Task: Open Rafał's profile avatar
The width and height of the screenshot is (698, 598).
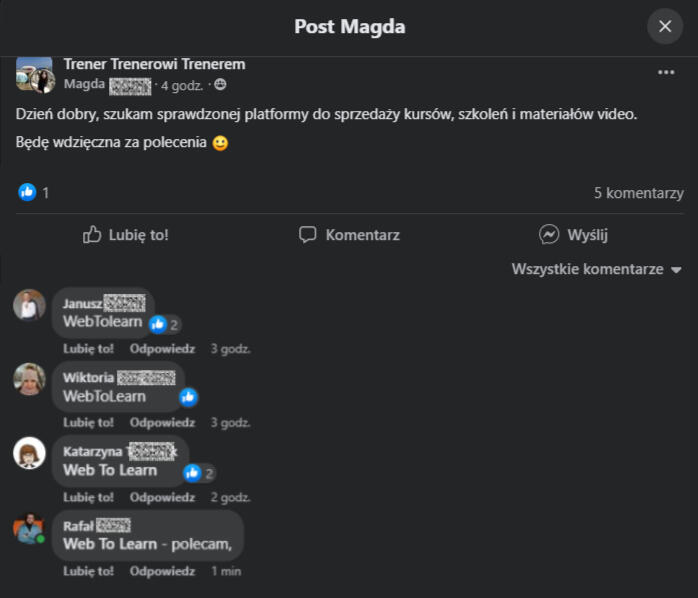Action: 29,527
